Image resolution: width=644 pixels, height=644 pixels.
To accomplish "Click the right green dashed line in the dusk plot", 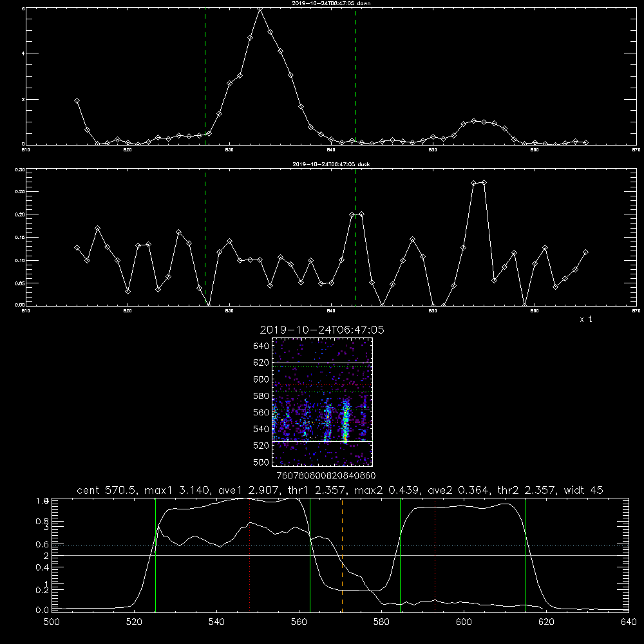I will 355,237.
